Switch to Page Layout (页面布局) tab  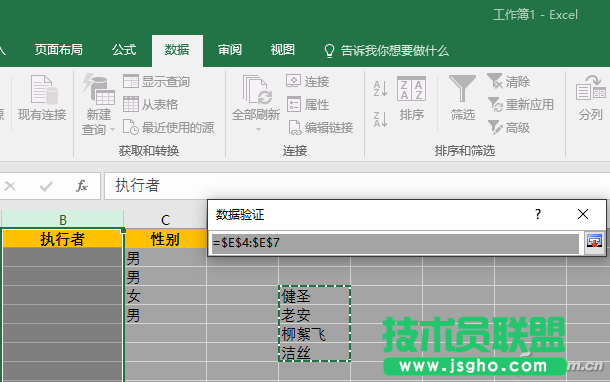click(x=58, y=50)
